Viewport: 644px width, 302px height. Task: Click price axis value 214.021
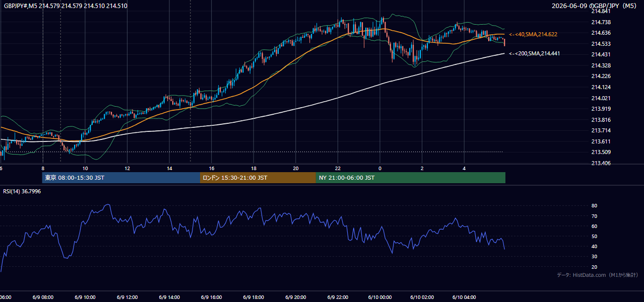601,98
